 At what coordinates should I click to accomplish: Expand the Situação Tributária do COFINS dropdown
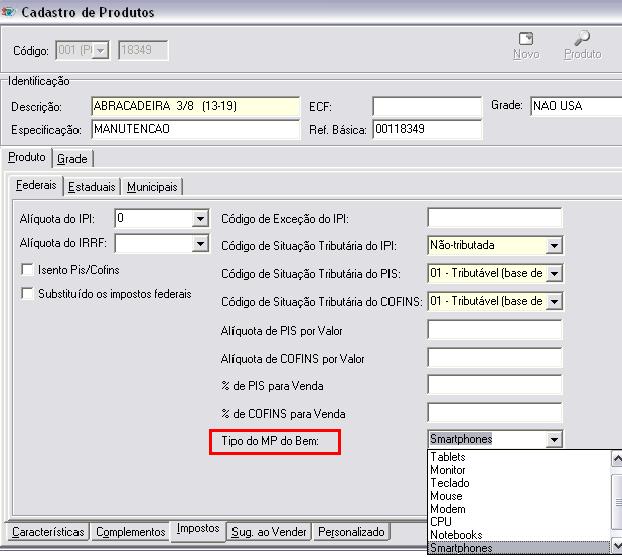tap(554, 301)
